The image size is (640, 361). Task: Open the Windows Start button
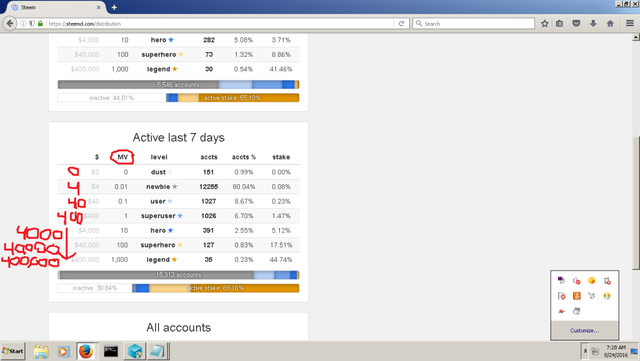click(x=13, y=351)
